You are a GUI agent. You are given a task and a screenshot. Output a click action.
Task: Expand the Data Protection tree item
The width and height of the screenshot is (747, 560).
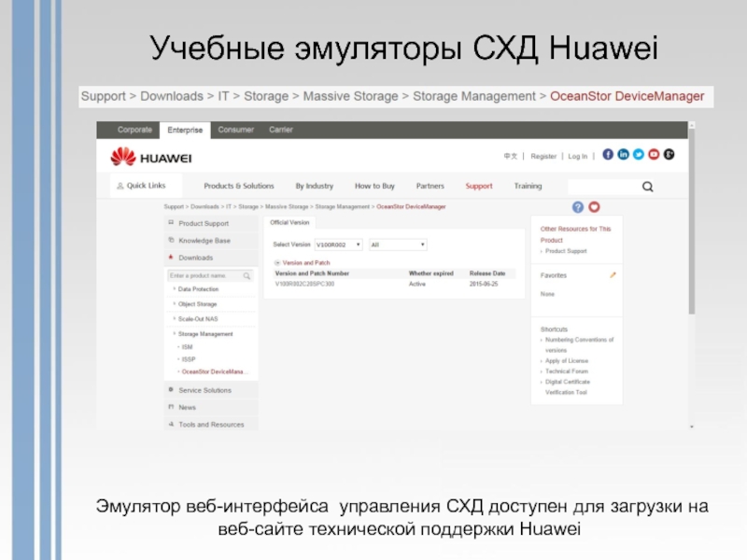(x=196, y=290)
